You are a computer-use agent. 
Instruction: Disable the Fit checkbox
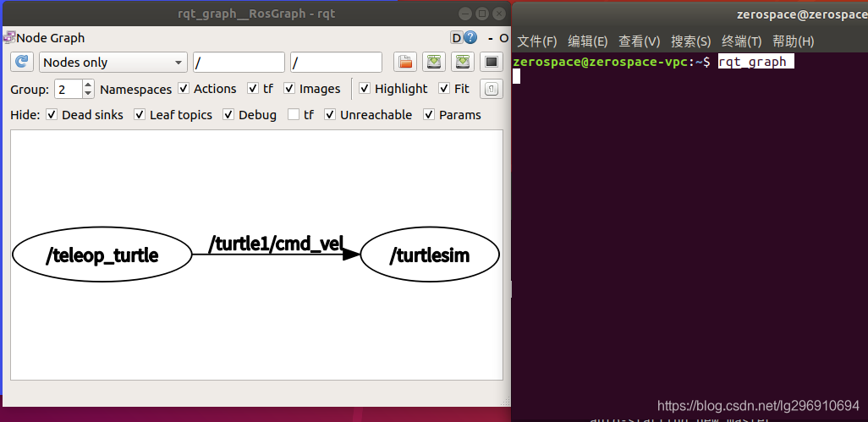[x=444, y=89]
